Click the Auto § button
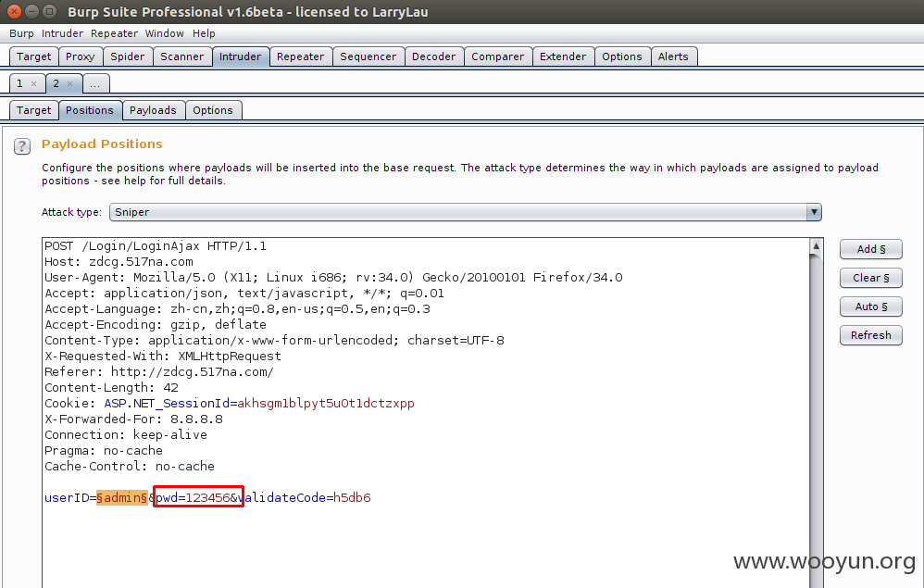The width and height of the screenshot is (924, 588). coord(871,307)
